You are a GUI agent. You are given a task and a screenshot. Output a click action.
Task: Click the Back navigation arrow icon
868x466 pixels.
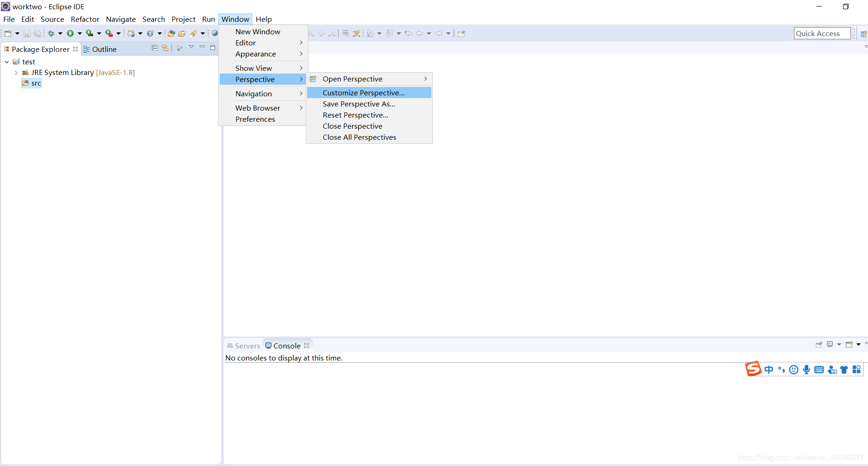[x=419, y=33]
